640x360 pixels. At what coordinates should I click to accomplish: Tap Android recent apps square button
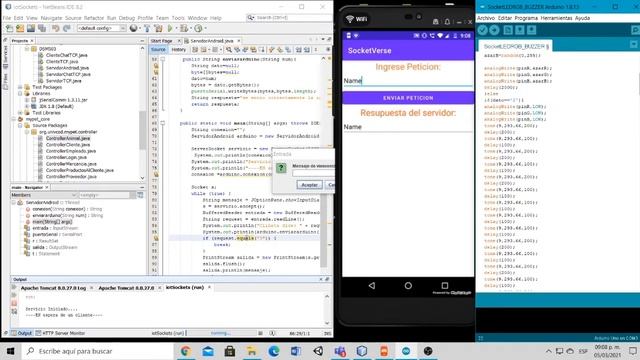tap(444, 285)
